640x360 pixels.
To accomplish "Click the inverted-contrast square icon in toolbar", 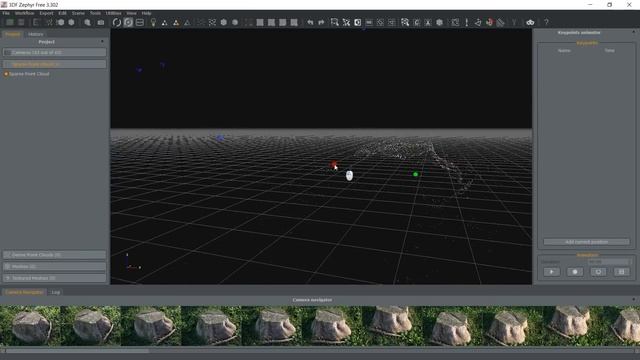I will (358, 22).
